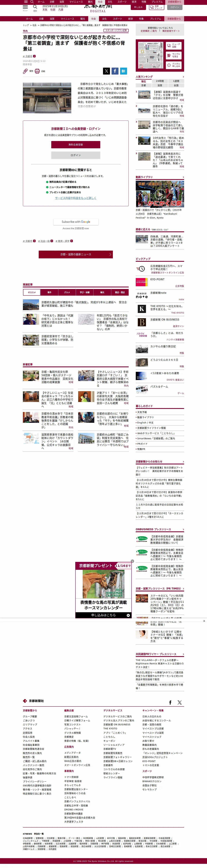Click 無料会員登録 button
207x868 pixels.
[76, 145]
